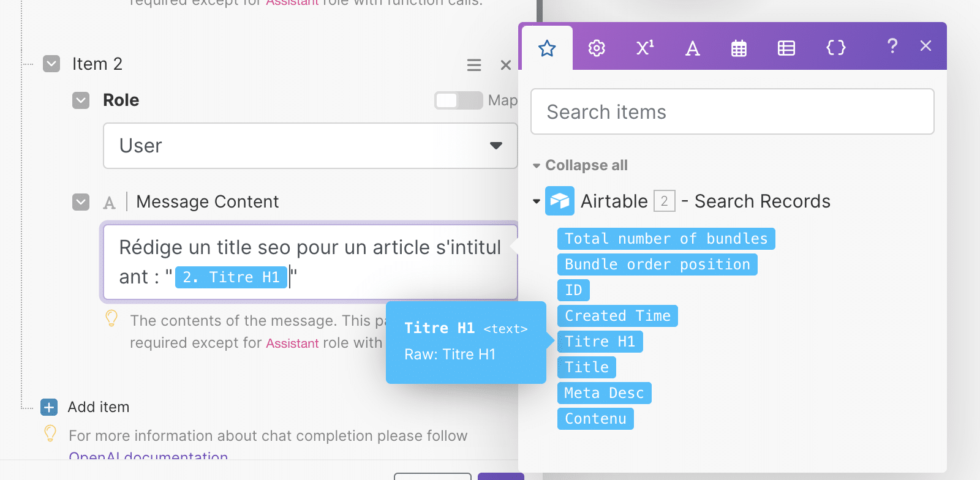Screen dimensions: 980x480
Task: Insert the Title variable
Action: (x=586, y=367)
